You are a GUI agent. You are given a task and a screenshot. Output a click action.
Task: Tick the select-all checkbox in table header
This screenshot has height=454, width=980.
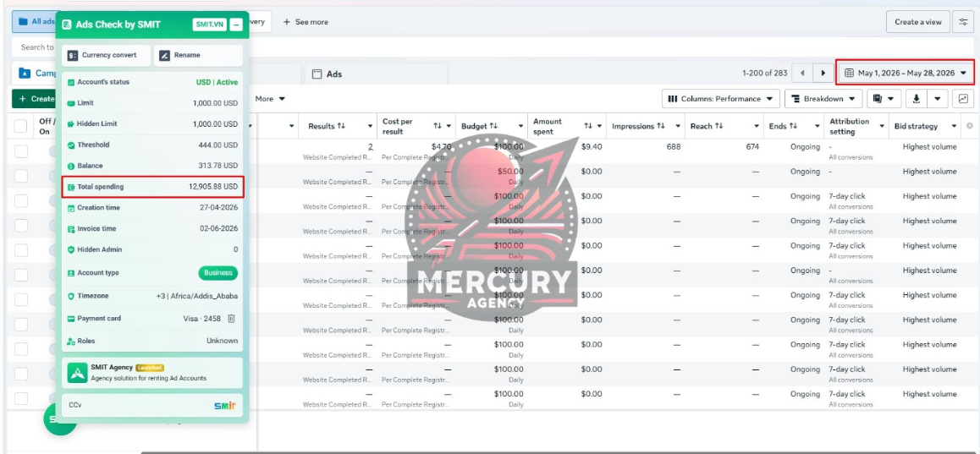coord(20,126)
